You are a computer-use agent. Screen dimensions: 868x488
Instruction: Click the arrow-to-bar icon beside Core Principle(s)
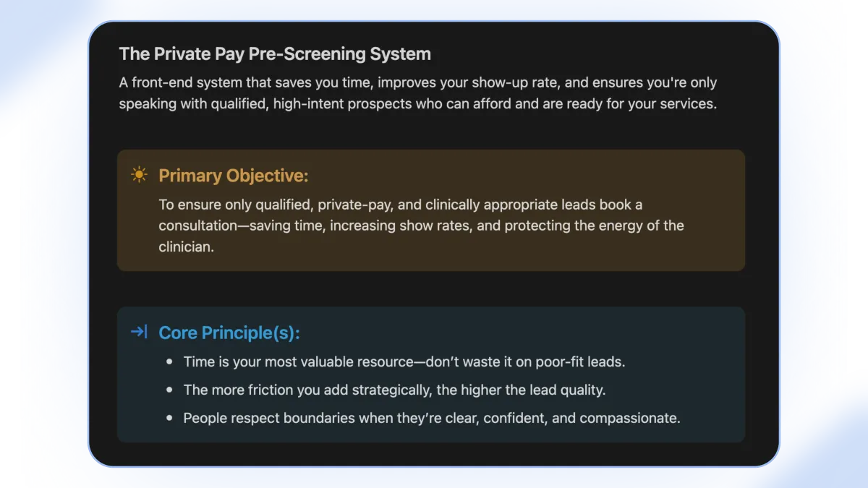[x=139, y=332]
